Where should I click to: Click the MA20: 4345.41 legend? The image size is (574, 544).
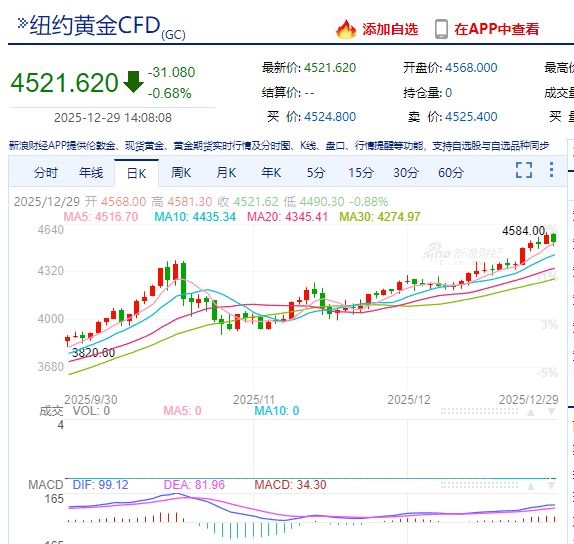tap(287, 217)
